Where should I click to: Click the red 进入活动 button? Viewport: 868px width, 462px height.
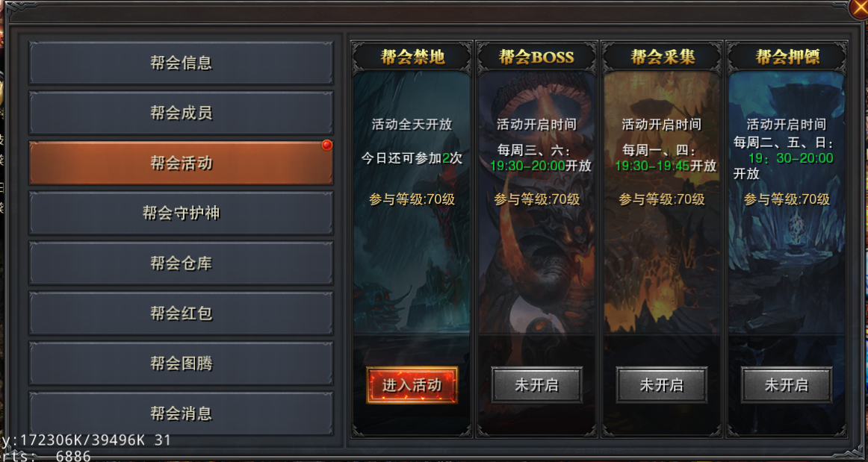[412, 385]
